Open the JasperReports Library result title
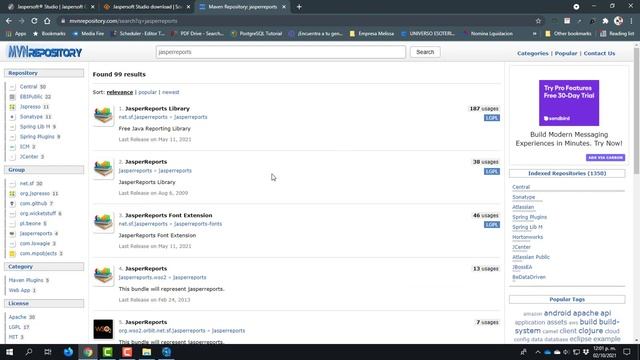640x360 pixels. tap(157, 109)
